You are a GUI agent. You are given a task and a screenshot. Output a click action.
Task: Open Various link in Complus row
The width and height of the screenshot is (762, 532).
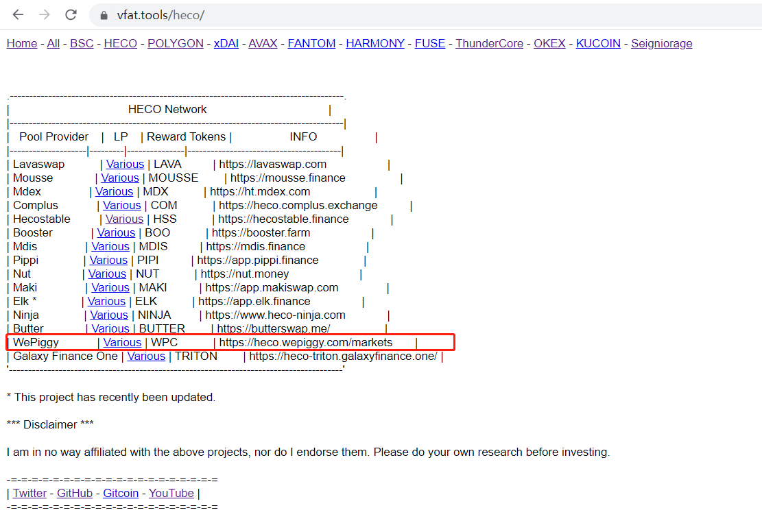click(122, 205)
